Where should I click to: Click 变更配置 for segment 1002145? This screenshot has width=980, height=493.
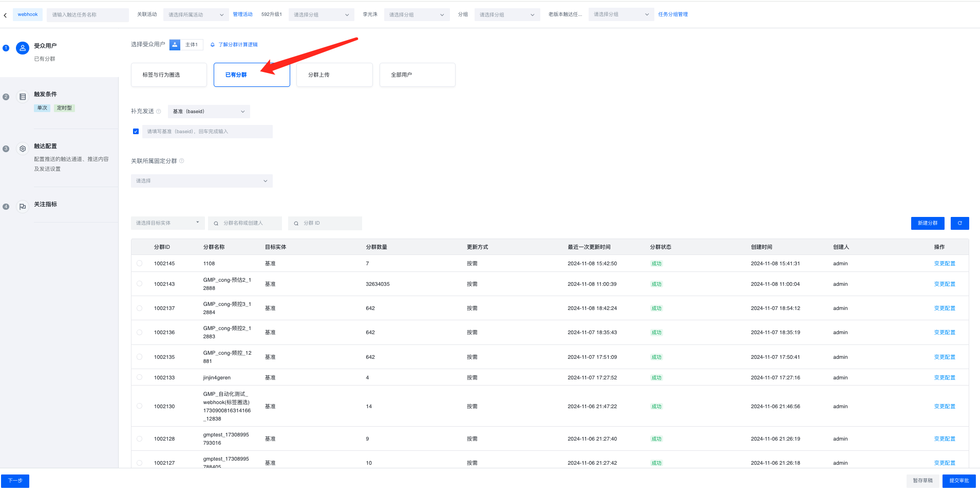coord(945,264)
